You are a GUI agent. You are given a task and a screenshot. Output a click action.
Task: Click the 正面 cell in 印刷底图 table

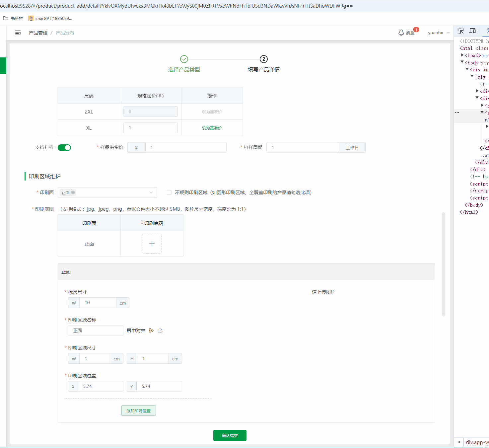tap(89, 244)
